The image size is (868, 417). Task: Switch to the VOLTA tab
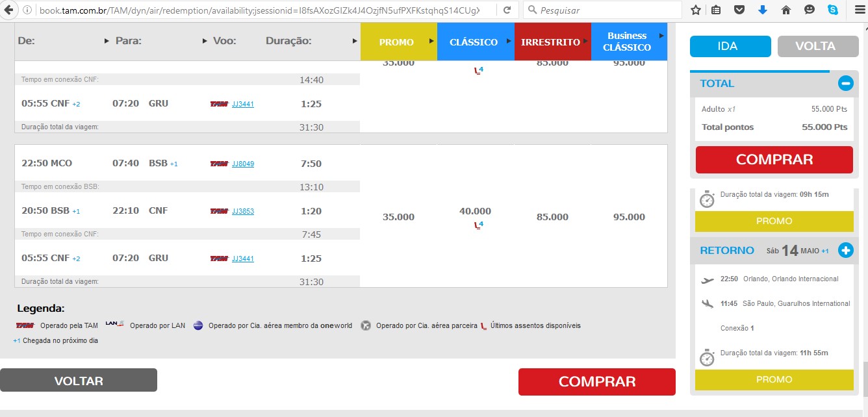tap(815, 46)
